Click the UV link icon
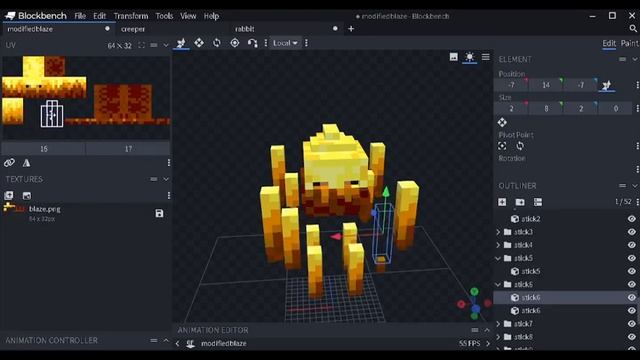This screenshot has width=640, height=360. coord(9,162)
